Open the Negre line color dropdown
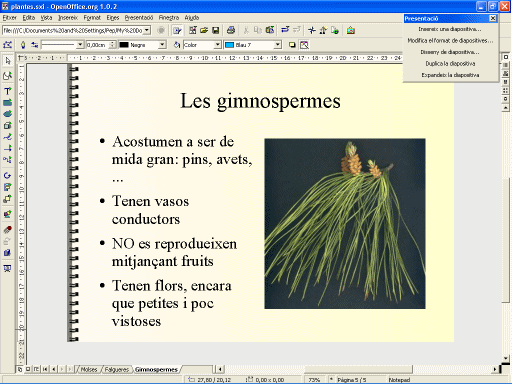Image resolution: width=512 pixels, height=384 pixels. 162,45
